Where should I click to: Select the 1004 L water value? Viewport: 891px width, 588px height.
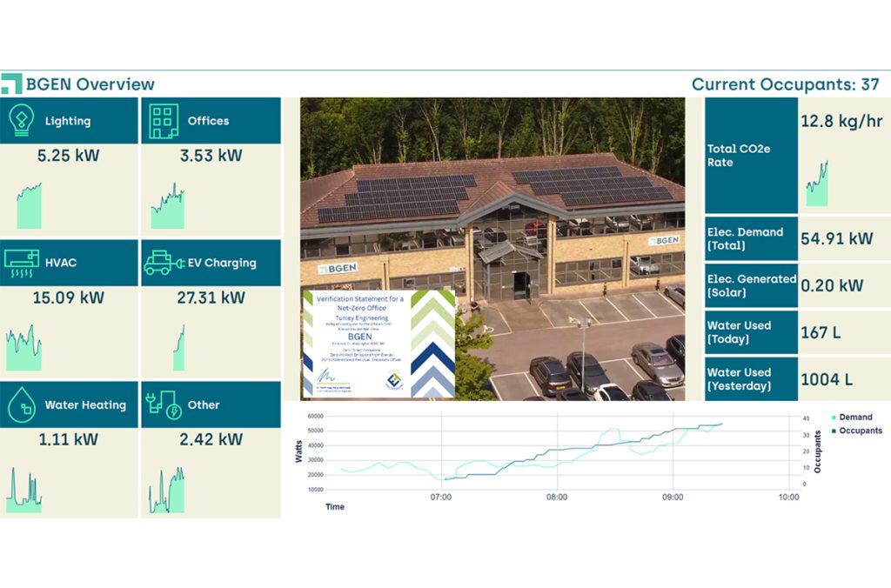(x=827, y=379)
